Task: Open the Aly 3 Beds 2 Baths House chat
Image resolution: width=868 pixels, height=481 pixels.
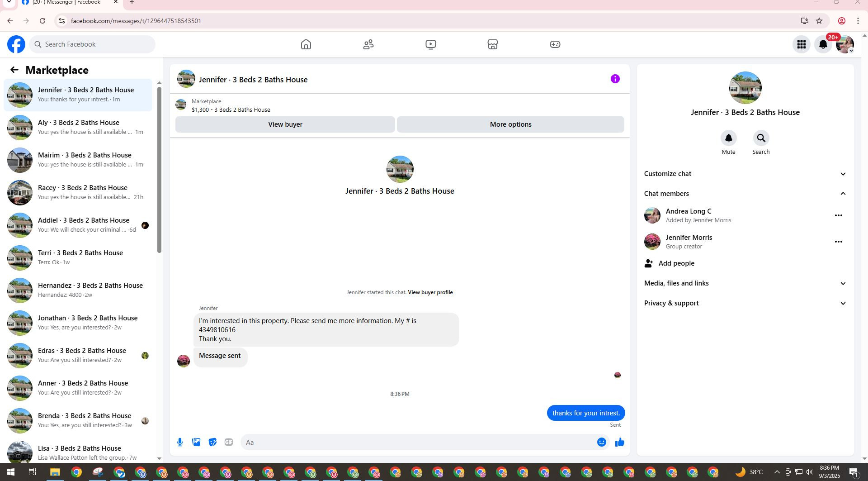Action: click(78, 127)
